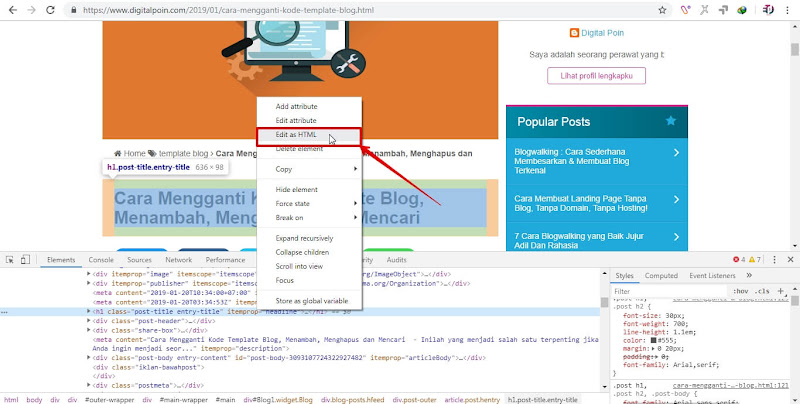Click the page vertical scrollbar thumb

pos(794,49)
